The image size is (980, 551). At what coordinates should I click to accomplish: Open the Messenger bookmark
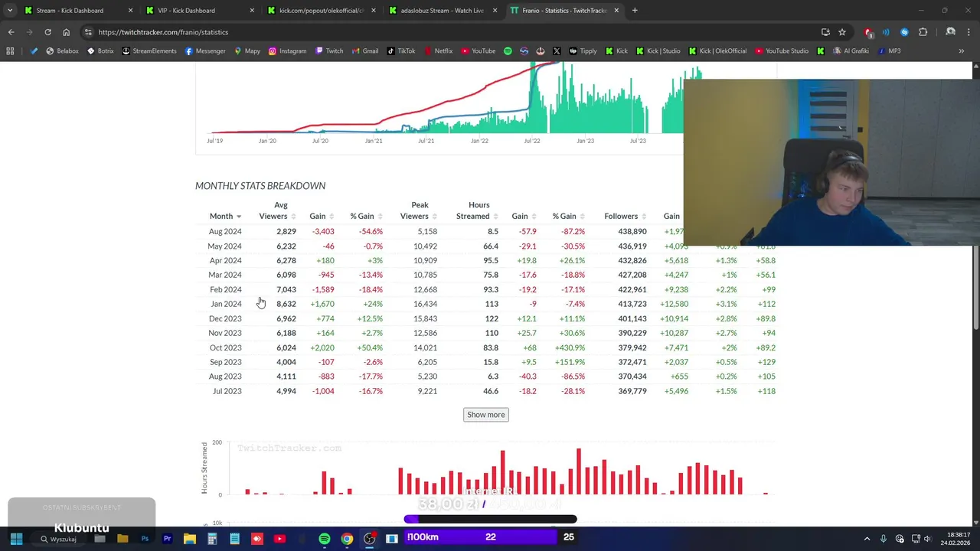[x=205, y=51]
